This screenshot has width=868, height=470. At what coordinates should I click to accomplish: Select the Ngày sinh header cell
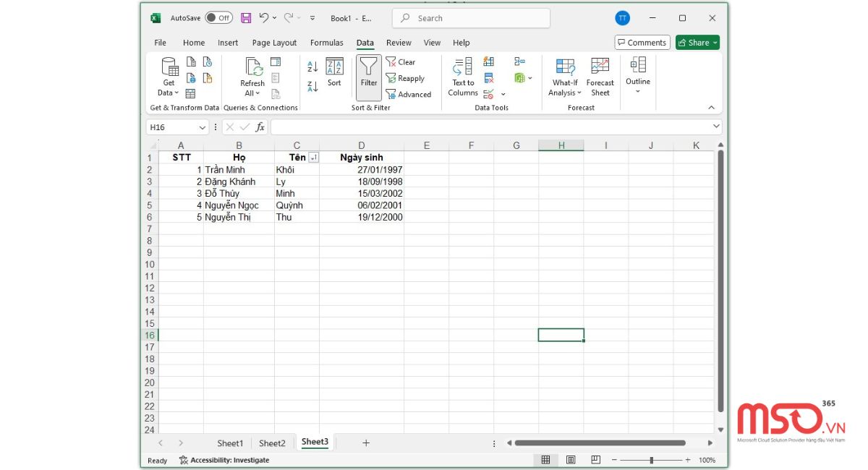pos(362,158)
